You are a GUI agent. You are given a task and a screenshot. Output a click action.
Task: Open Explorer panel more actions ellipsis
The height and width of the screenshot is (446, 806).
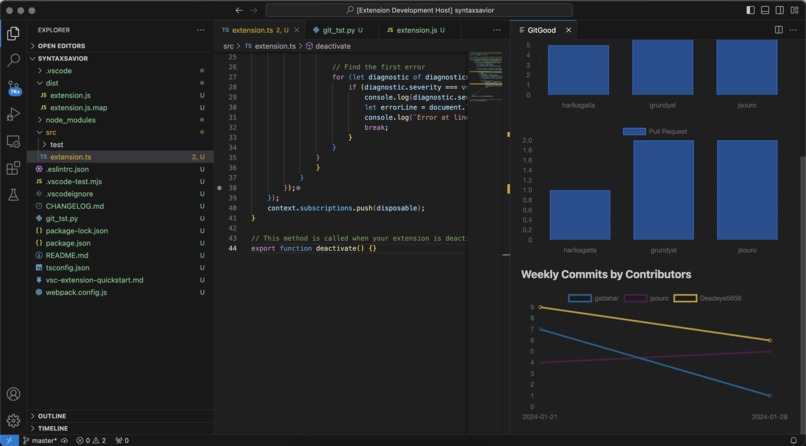click(200, 30)
